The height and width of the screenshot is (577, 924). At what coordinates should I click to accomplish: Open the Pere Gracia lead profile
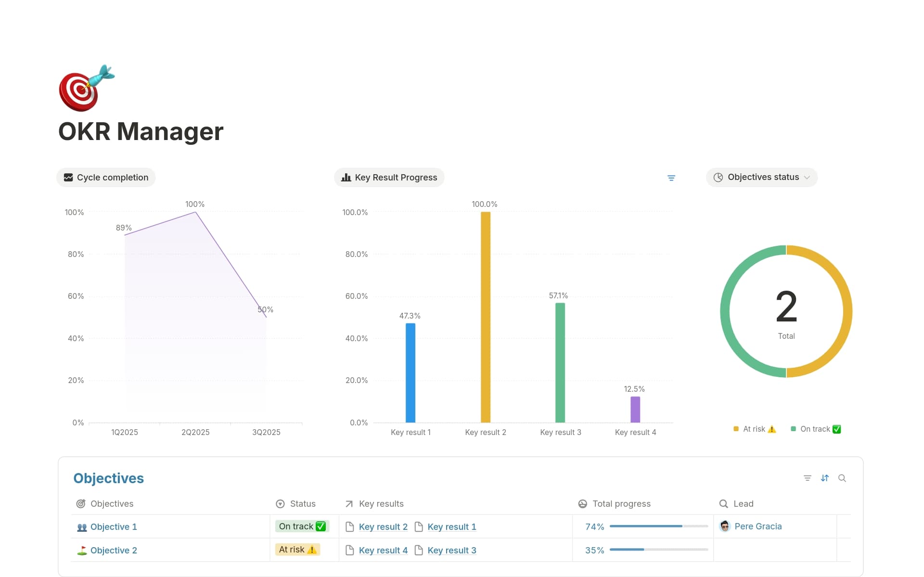point(758,526)
